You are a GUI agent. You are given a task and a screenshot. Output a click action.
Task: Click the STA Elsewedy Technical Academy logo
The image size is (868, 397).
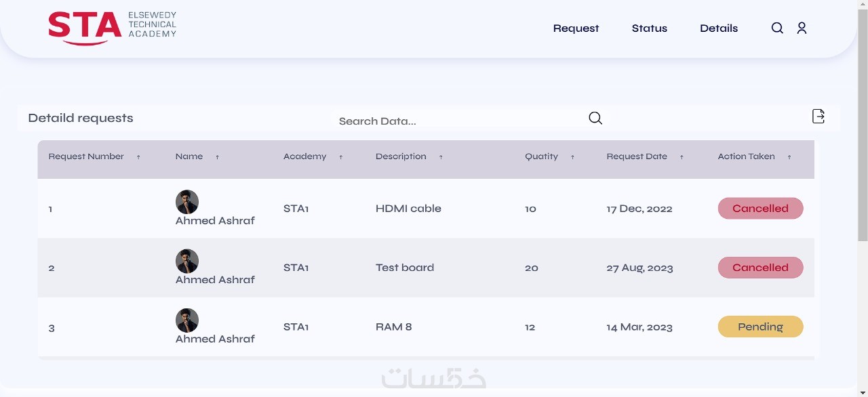point(112,28)
